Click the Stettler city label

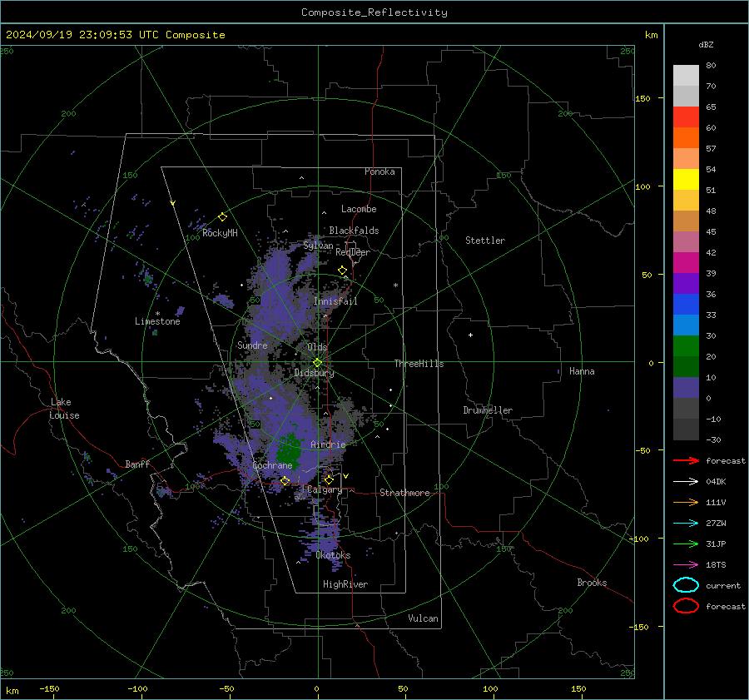(485, 241)
